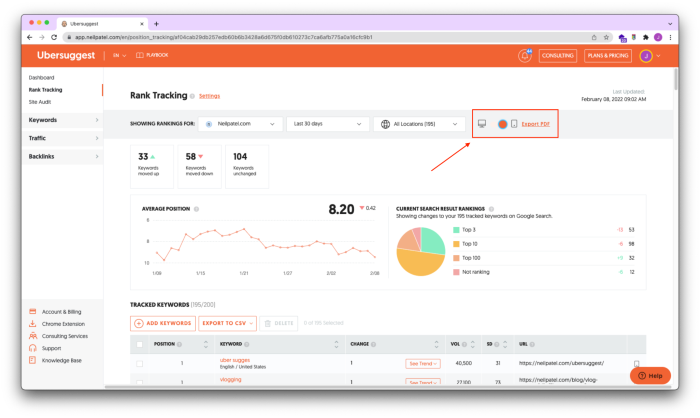Expand the Traffic sidebar section

pyautogui.click(x=63, y=138)
